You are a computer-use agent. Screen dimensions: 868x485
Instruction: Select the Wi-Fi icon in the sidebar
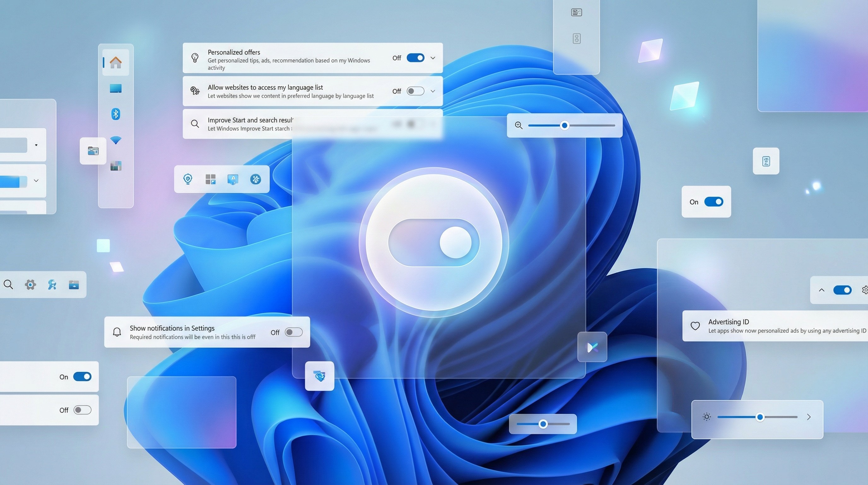(x=116, y=140)
